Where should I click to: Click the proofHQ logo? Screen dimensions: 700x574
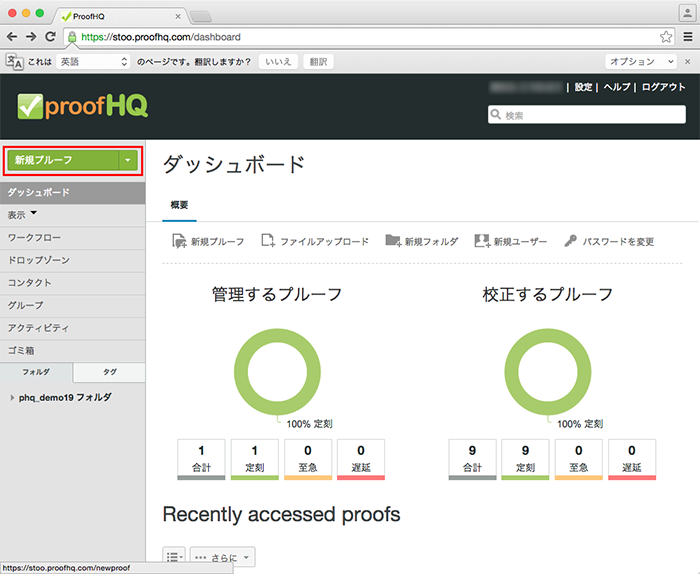pos(83,106)
